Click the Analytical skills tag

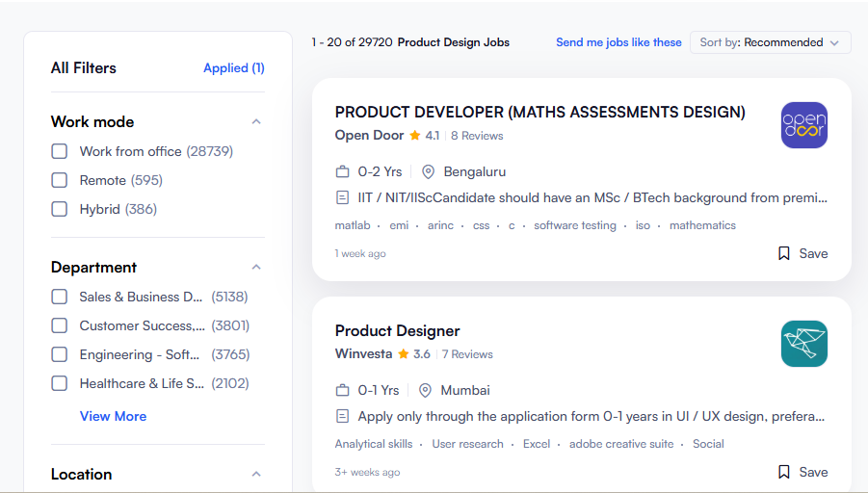tap(374, 444)
